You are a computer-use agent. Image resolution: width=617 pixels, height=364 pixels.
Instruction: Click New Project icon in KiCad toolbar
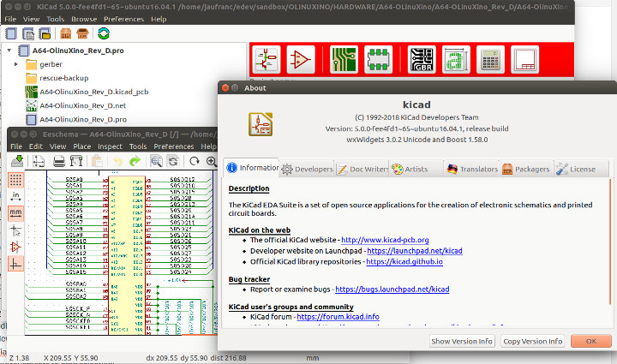[11, 33]
